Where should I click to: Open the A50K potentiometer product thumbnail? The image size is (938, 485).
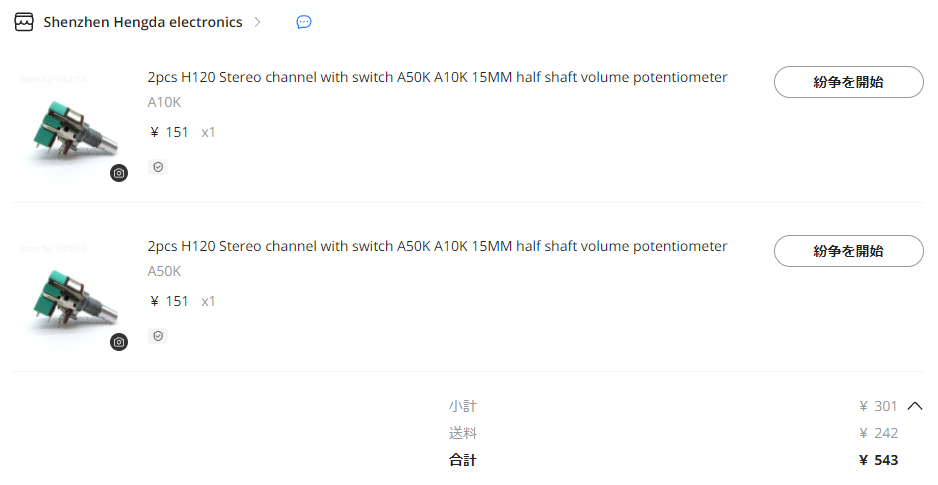(71, 295)
